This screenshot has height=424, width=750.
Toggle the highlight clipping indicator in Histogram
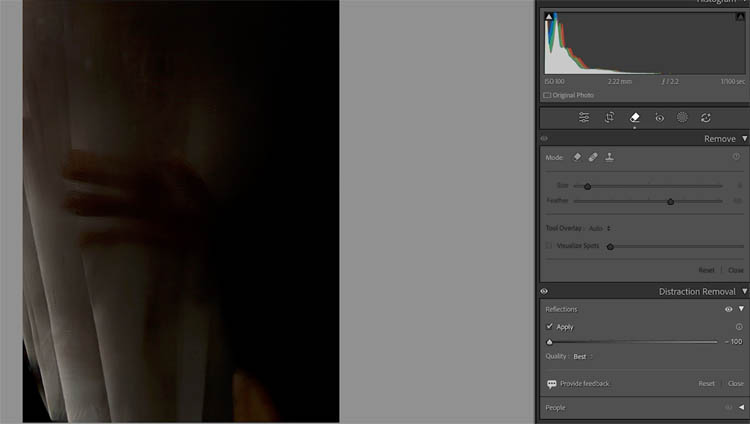point(740,17)
